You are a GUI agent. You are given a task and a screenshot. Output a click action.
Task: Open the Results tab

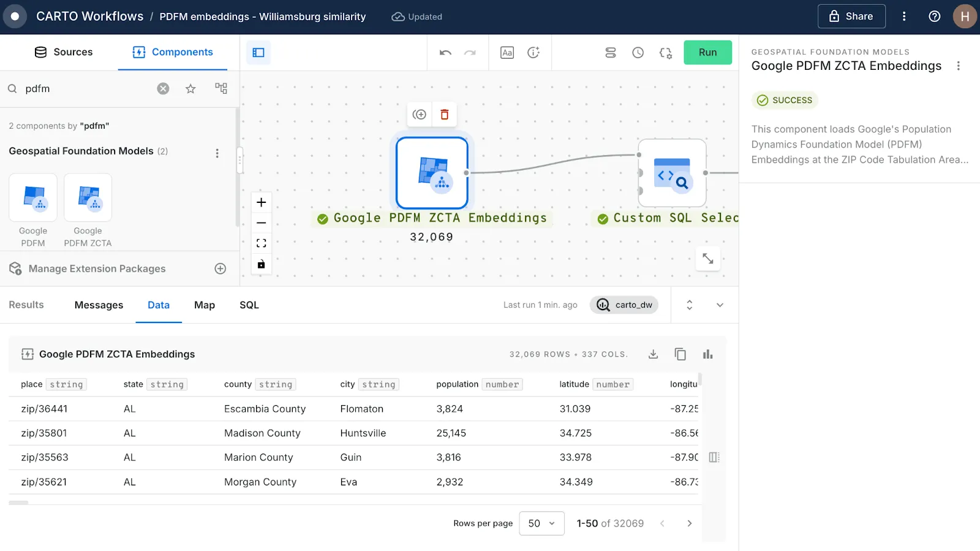click(26, 305)
